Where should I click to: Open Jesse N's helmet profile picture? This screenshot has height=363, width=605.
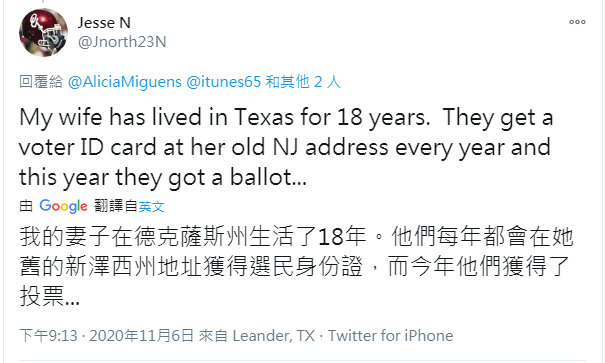coord(43,32)
